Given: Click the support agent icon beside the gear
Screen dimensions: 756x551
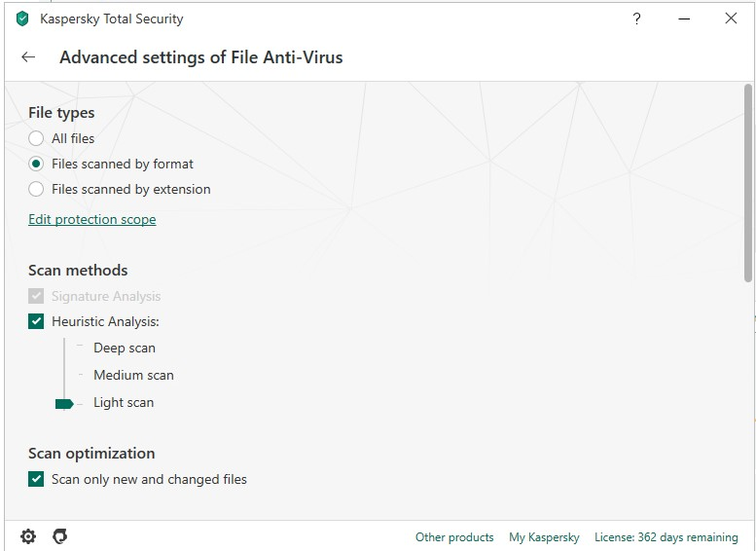Looking at the screenshot, I should tap(59, 536).
